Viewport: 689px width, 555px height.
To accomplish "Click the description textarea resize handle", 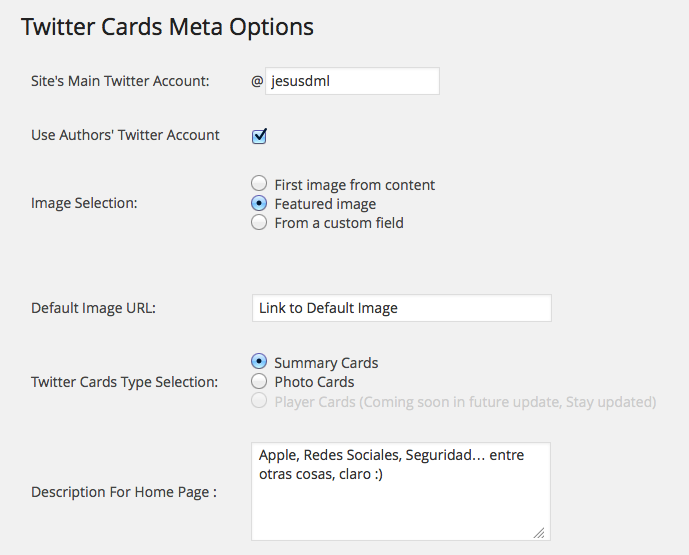I will tap(540, 532).
